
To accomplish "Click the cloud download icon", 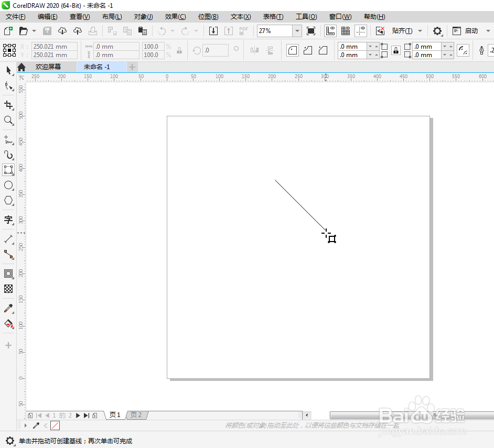I will tap(62, 31).
